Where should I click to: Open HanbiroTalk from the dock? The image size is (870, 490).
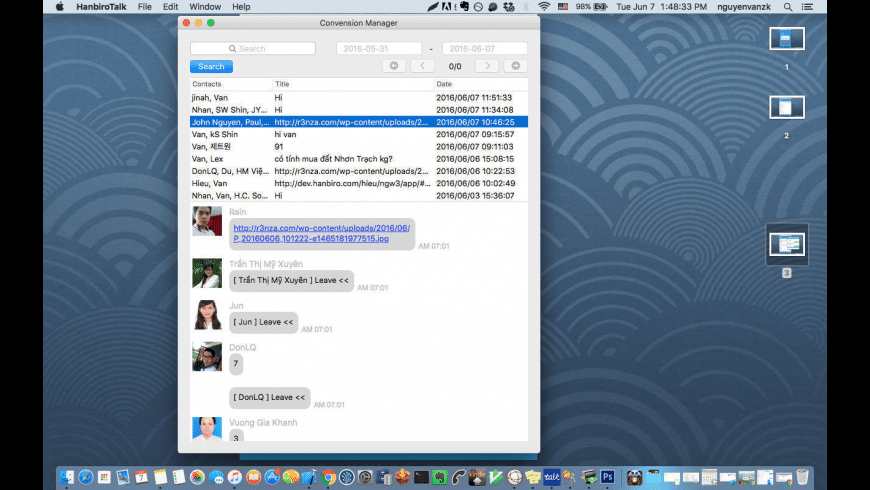tap(551, 478)
